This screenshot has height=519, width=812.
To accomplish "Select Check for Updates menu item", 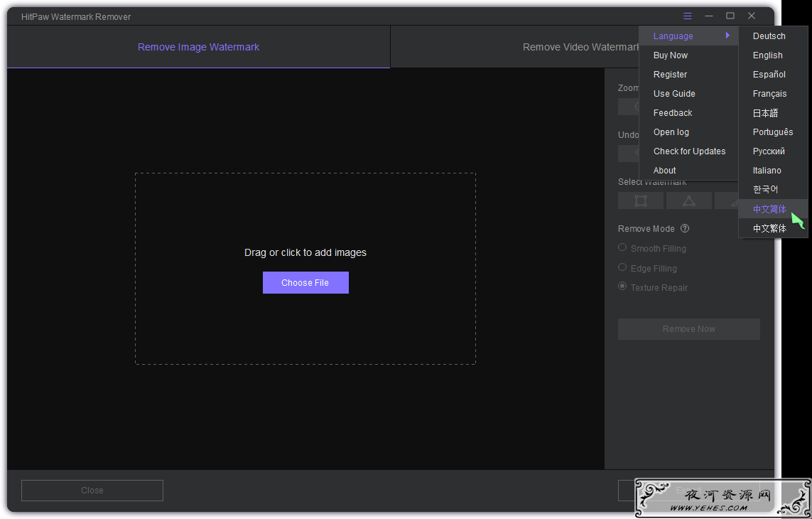I will pos(689,151).
